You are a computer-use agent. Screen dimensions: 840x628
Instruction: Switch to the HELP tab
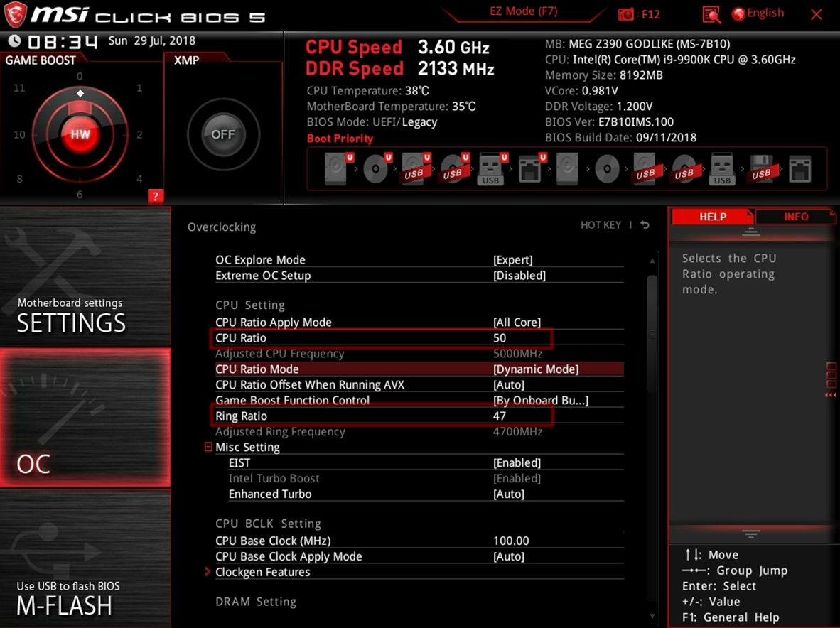point(713,216)
